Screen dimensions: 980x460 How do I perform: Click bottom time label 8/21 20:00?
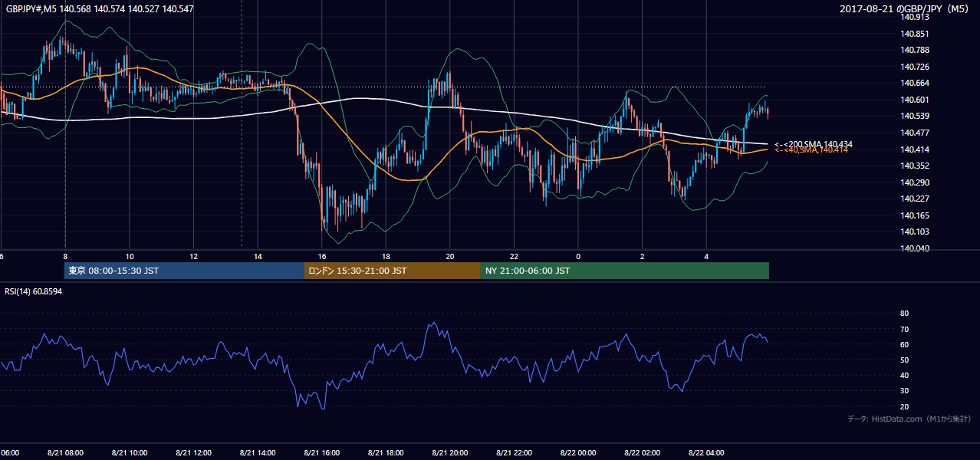tap(450, 453)
